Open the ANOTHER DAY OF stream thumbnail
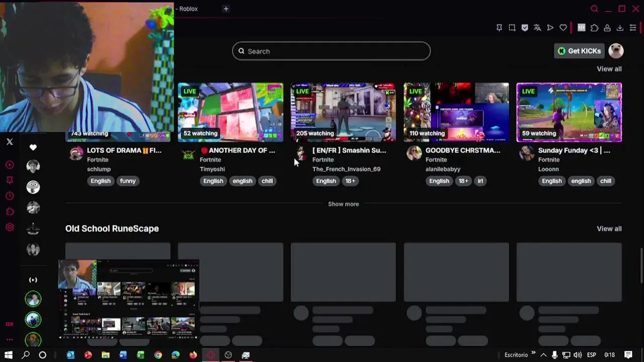The height and width of the screenshot is (362, 644). click(x=230, y=113)
